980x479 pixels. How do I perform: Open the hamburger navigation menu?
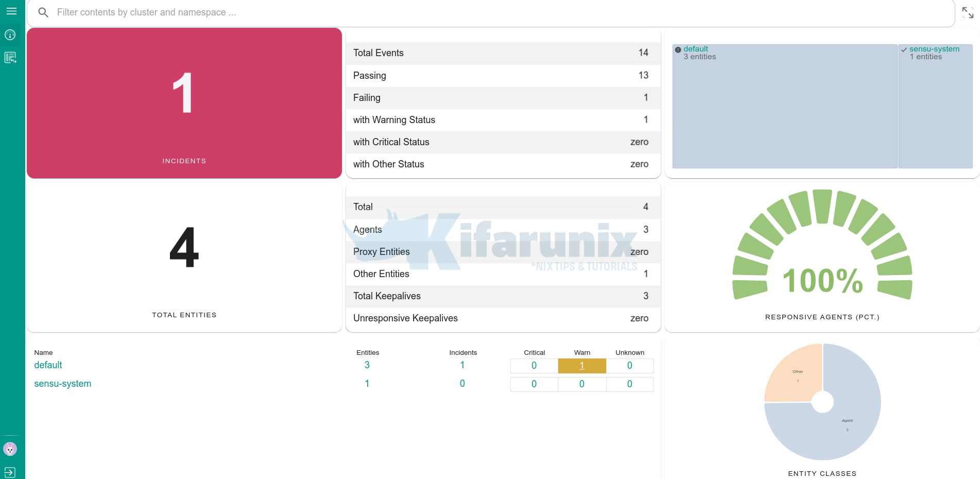point(11,11)
